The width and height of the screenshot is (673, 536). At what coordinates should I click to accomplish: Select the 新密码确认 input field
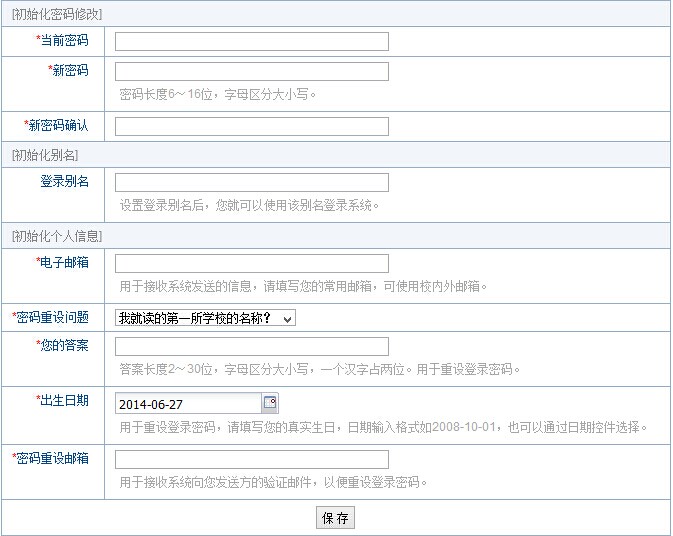(x=251, y=126)
